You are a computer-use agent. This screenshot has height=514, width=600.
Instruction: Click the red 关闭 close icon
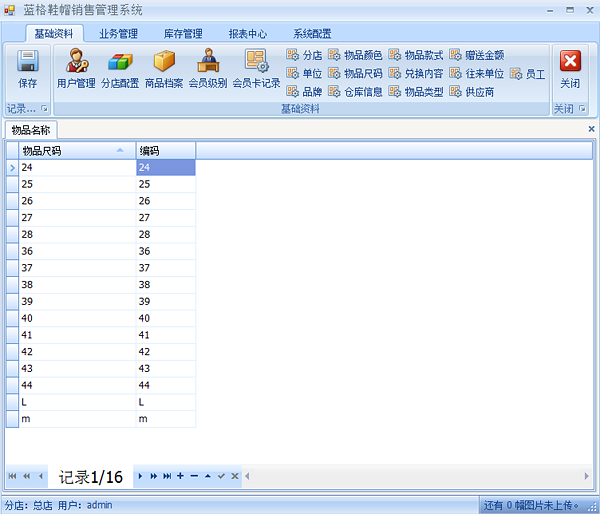(x=569, y=68)
